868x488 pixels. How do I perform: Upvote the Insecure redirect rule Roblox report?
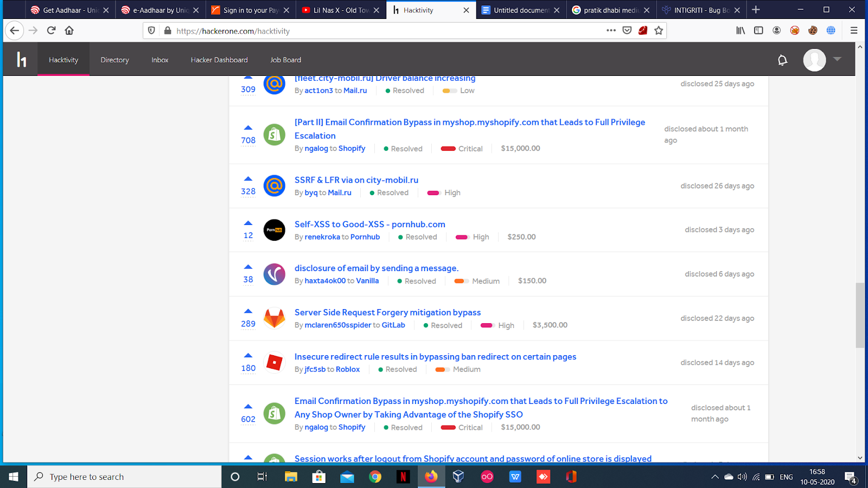[248, 356]
